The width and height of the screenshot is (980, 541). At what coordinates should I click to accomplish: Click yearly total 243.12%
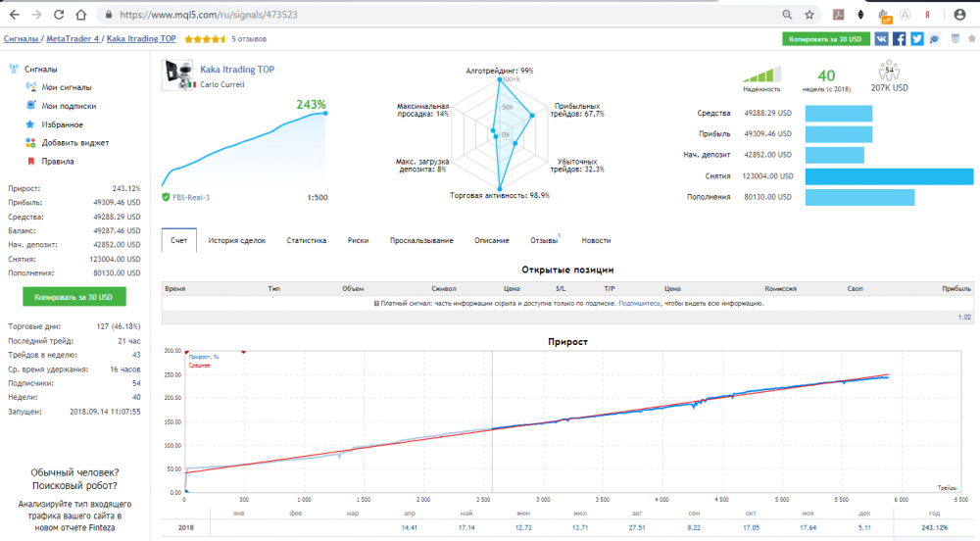(x=934, y=527)
